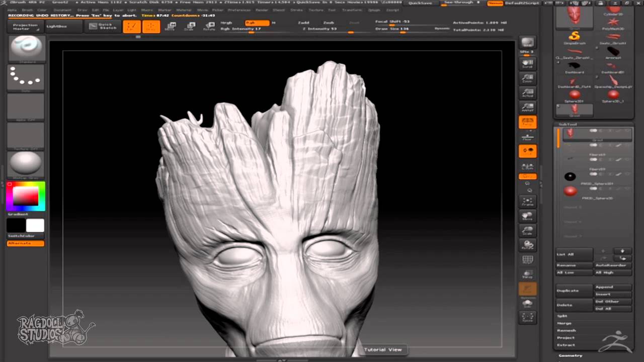Click the Append button
Image resolution: width=644 pixels, height=362 pixels.
click(613, 287)
